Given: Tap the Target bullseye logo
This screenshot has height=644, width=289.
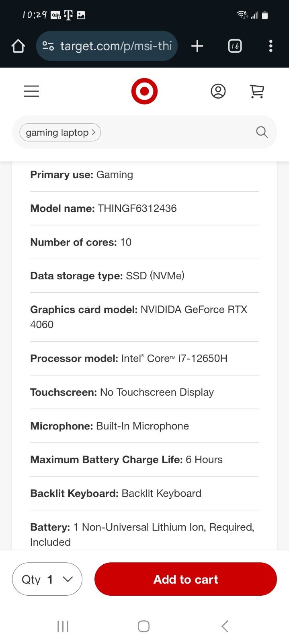Looking at the screenshot, I should (x=144, y=91).
